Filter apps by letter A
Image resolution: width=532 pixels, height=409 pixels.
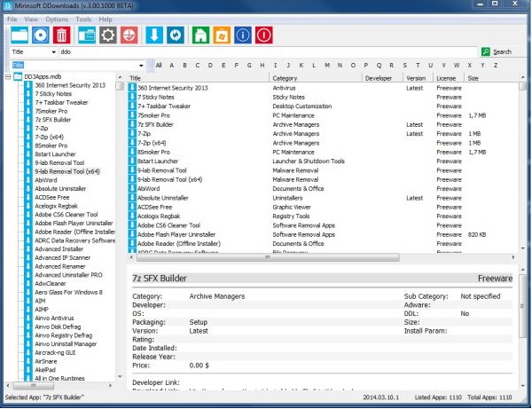pos(172,65)
